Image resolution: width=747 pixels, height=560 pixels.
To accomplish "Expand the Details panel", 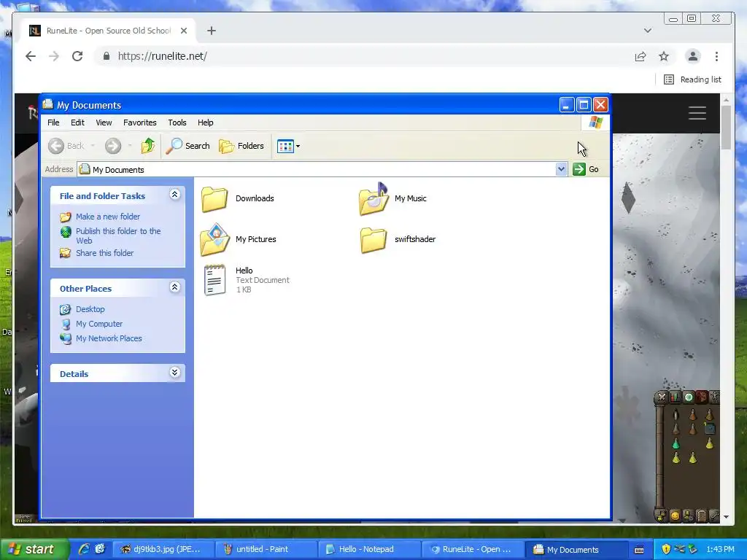I will 175,373.
